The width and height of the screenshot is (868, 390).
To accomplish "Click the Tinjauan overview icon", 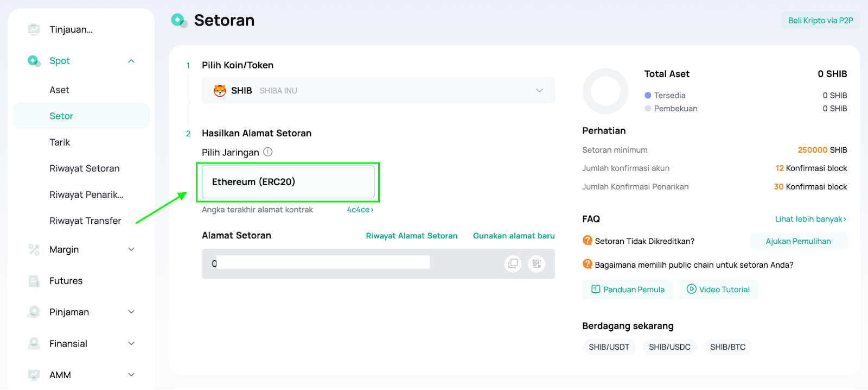I will (x=34, y=29).
